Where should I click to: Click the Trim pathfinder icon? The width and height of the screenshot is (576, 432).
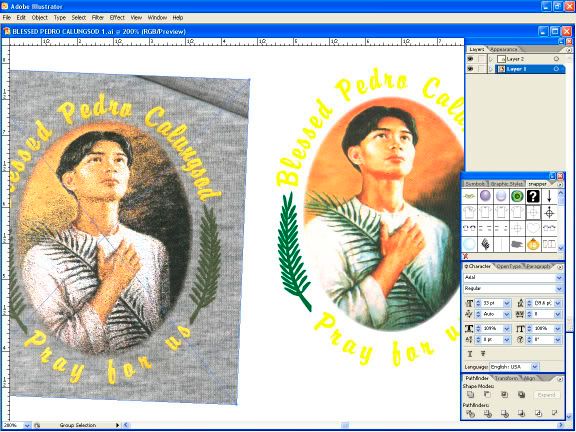click(487, 414)
